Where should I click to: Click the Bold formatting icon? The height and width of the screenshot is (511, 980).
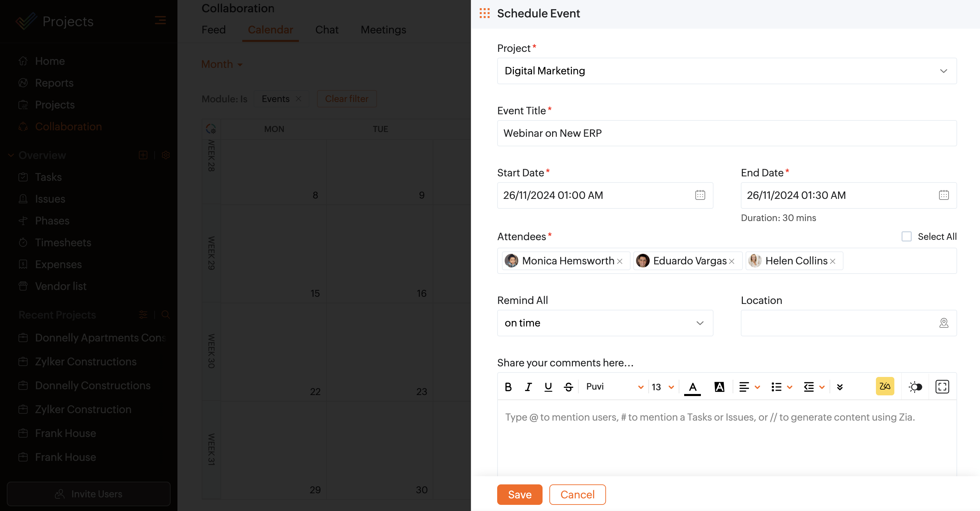point(508,387)
